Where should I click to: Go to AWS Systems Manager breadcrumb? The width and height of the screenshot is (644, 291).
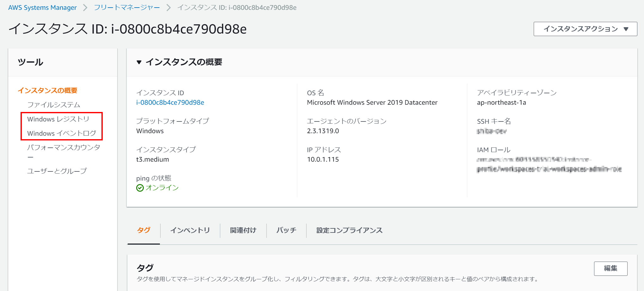pyautogui.click(x=42, y=8)
